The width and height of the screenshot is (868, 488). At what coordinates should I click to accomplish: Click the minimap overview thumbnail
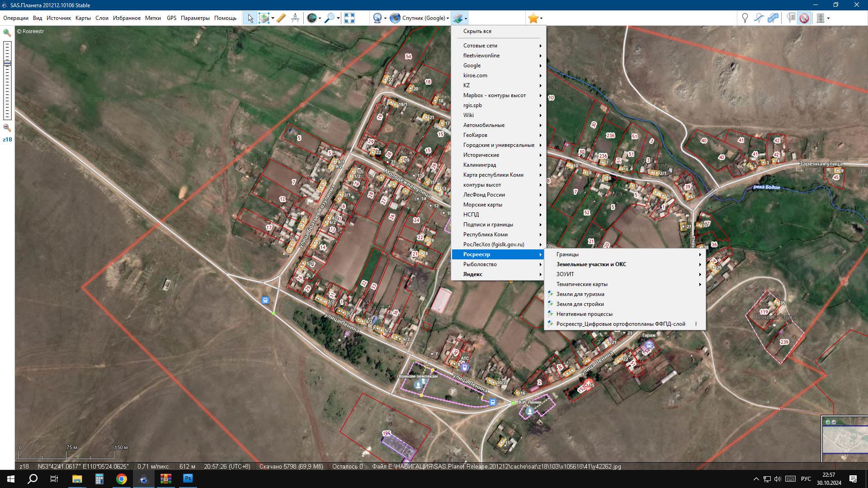coord(844,440)
